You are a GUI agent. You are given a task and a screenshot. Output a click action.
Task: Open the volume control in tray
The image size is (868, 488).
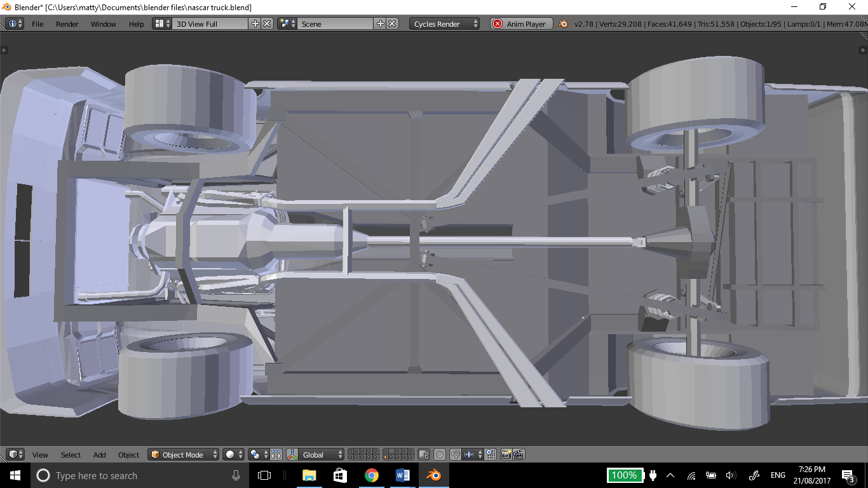coord(731,475)
